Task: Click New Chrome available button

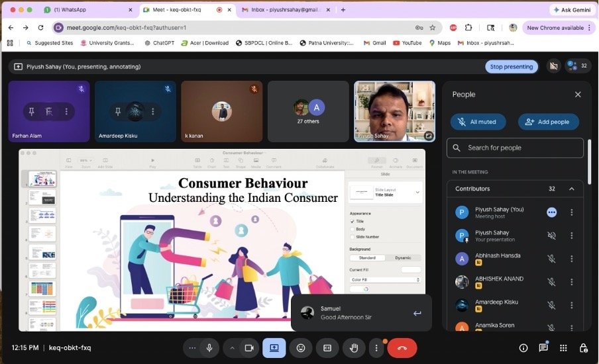Action: tap(559, 28)
